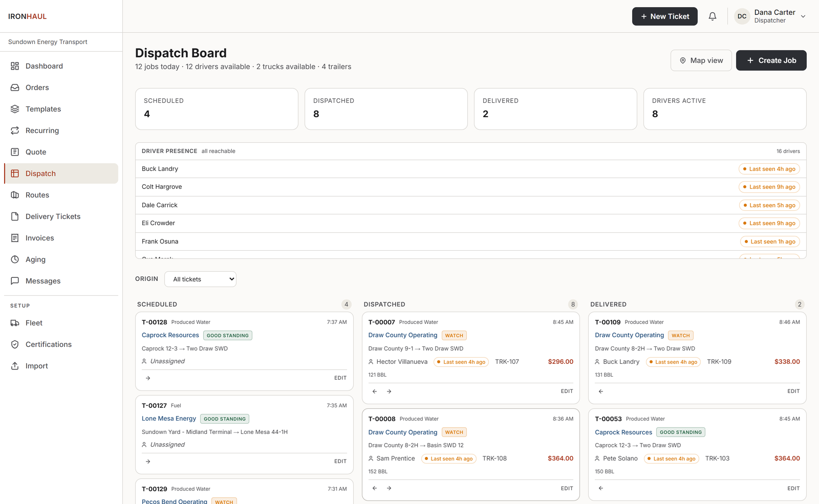Screen dimensions: 819x504
Task: Open the Dispatch menu item
Action: pos(61,173)
